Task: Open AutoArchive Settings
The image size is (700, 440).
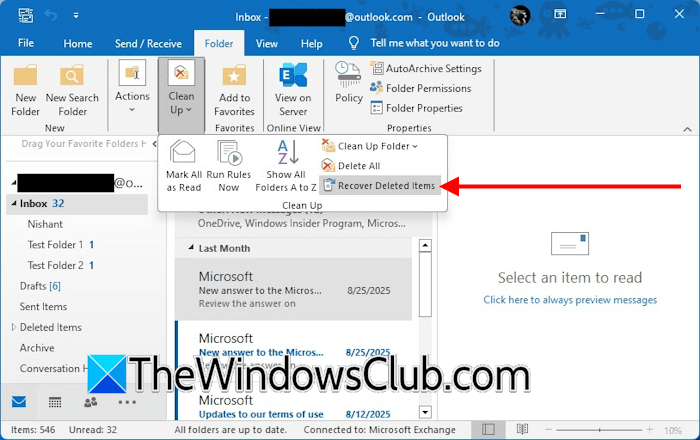Action: [426, 68]
